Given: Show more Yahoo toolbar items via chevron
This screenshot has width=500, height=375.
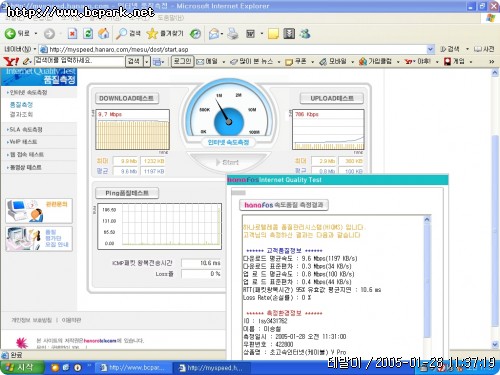Looking at the screenshot, I should (491, 62).
